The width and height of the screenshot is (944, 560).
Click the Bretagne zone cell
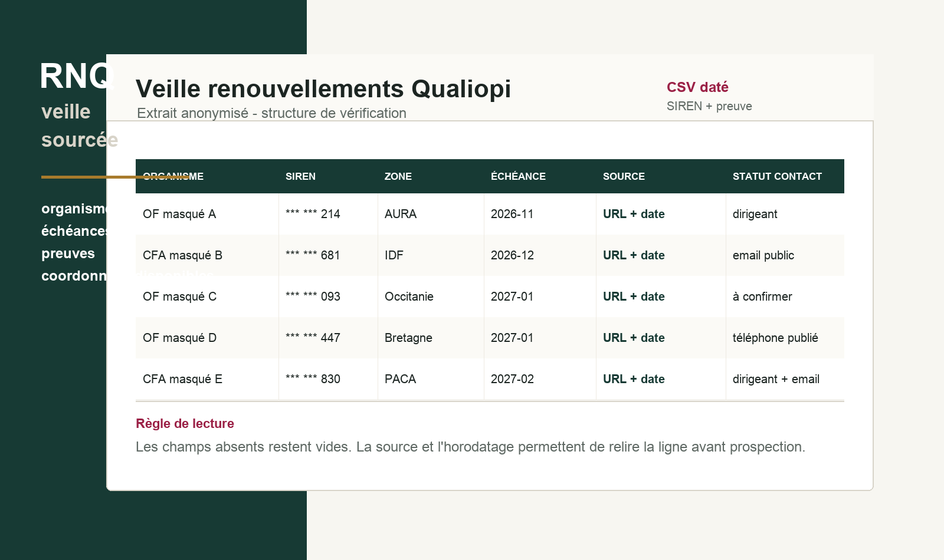[x=431, y=338]
